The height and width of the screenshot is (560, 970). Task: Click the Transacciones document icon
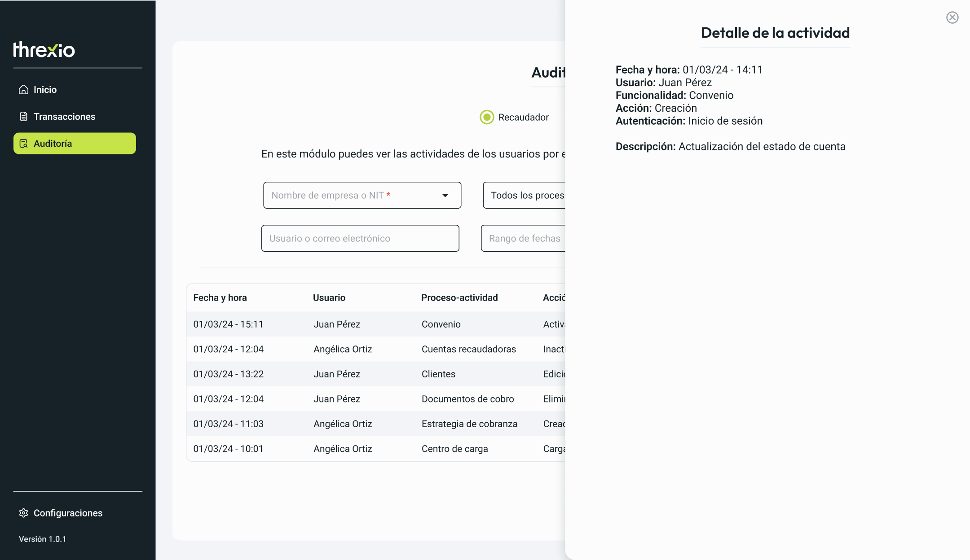pos(23,117)
